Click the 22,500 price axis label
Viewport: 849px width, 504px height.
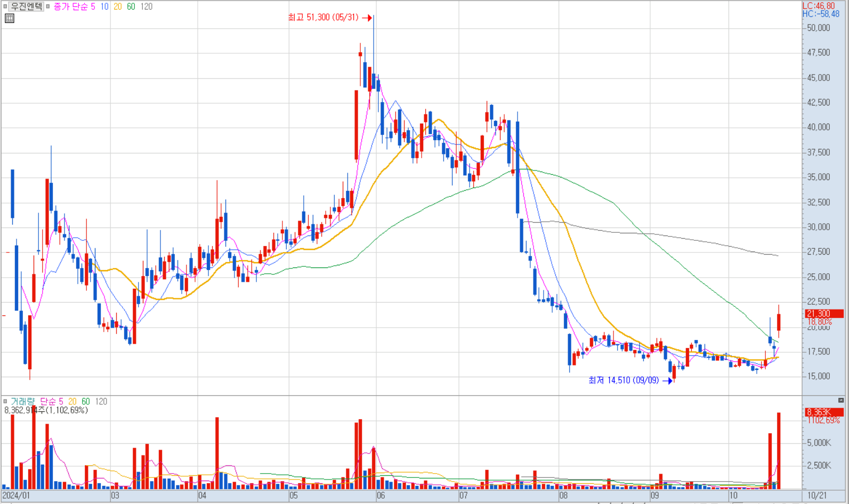819,302
